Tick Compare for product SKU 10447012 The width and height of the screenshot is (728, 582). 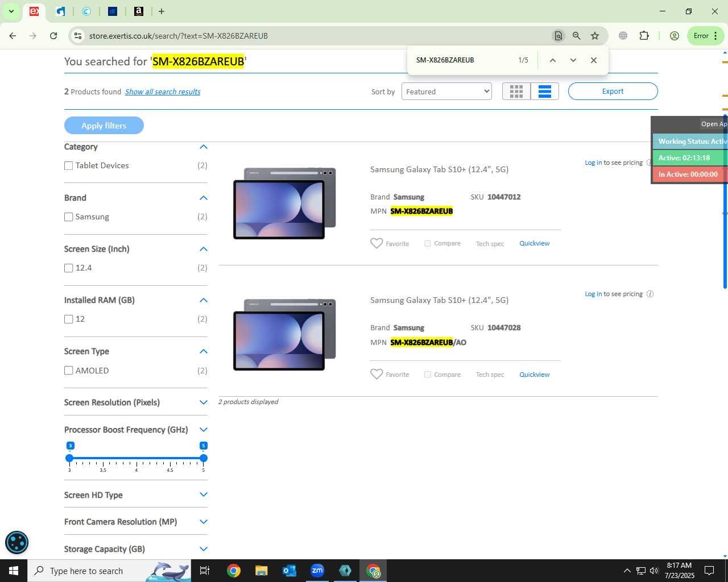coord(428,243)
